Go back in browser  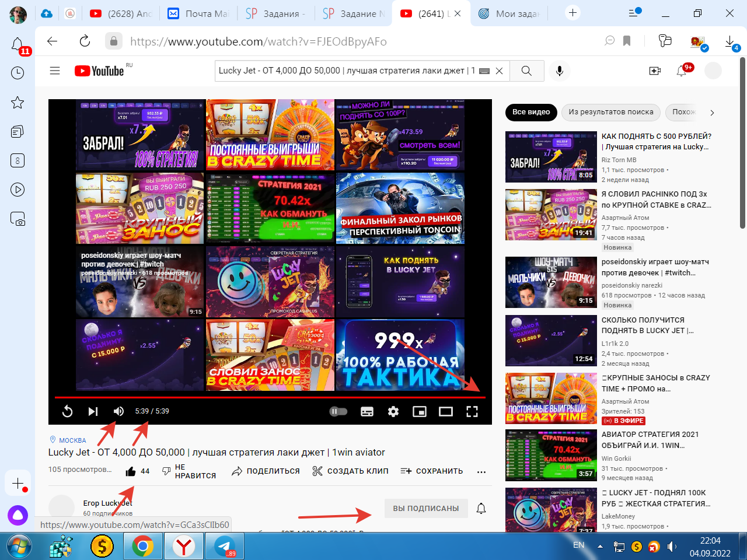click(53, 41)
